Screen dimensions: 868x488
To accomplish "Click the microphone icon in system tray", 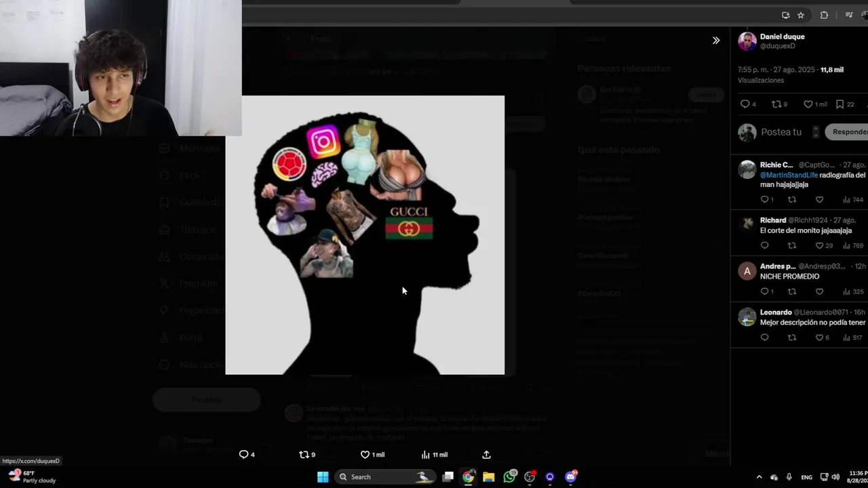I will pos(789,477).
